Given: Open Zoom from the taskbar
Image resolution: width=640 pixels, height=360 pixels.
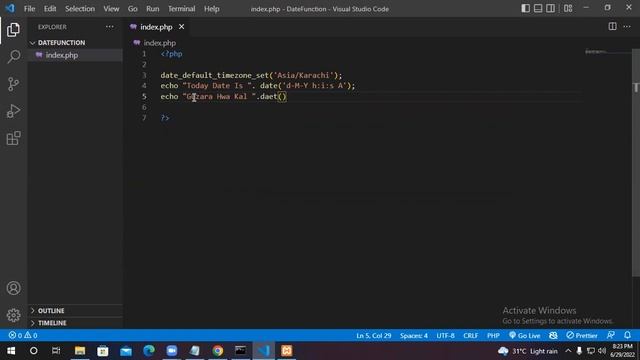Looking at the screenshot, I should (x=172, y=351).
